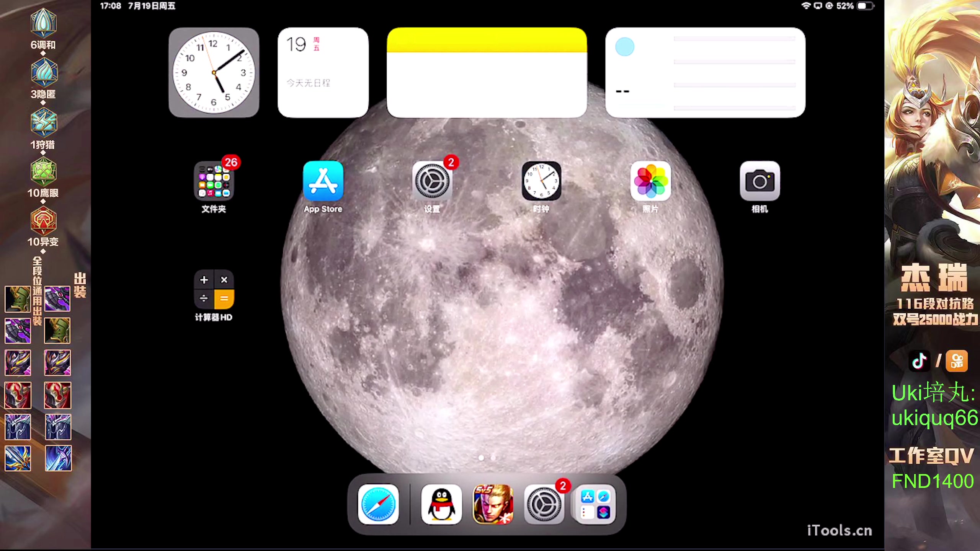Launch the 5v5 game in dock
The height and width of the screenshot is (551, 980).
(493, 504)
